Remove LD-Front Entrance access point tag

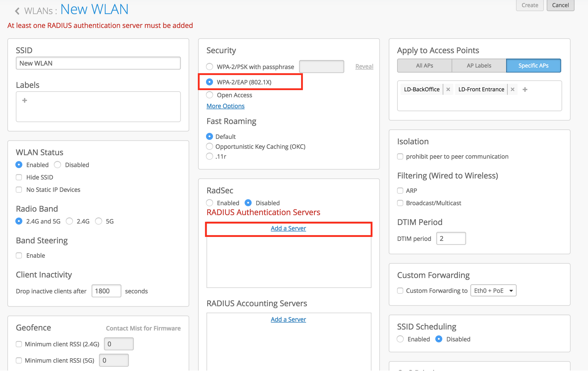coord(512,89)
